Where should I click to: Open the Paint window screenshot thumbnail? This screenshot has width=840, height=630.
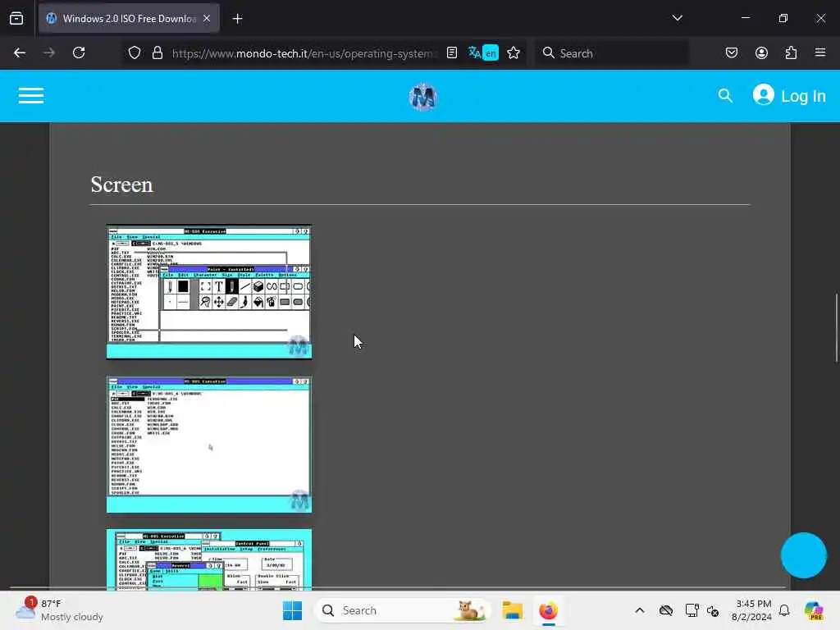point(209,291)
